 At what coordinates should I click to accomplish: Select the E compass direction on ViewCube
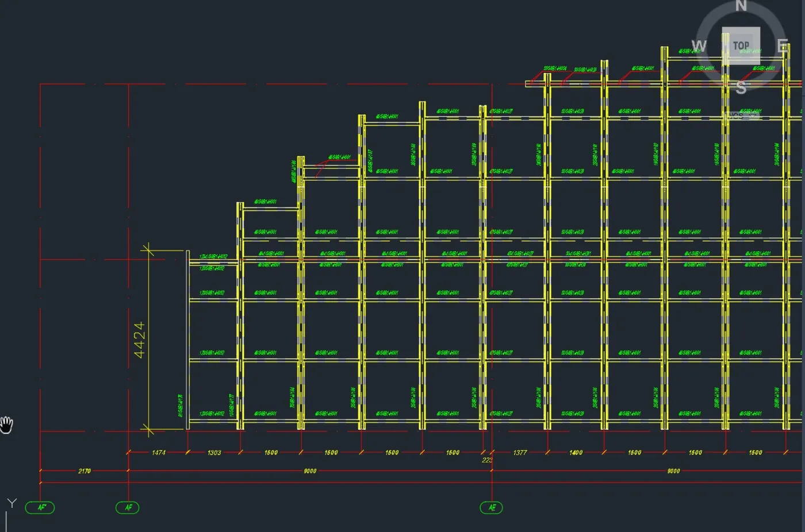pos(783,46)
